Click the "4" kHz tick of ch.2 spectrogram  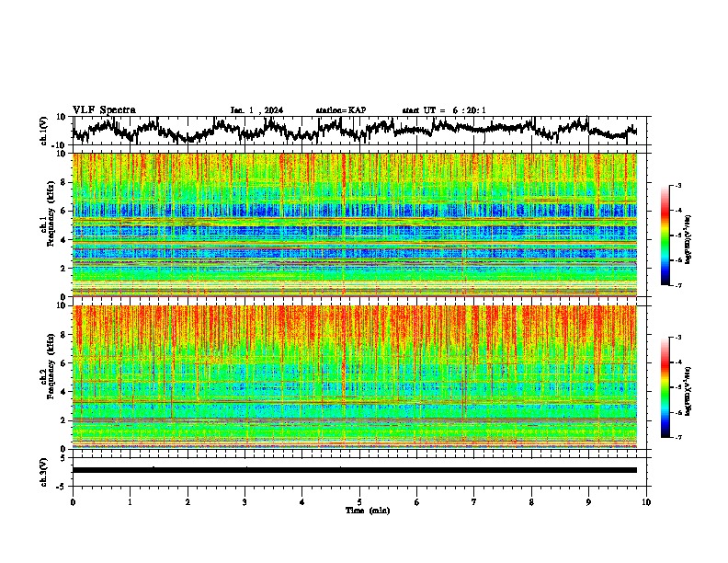63,392
